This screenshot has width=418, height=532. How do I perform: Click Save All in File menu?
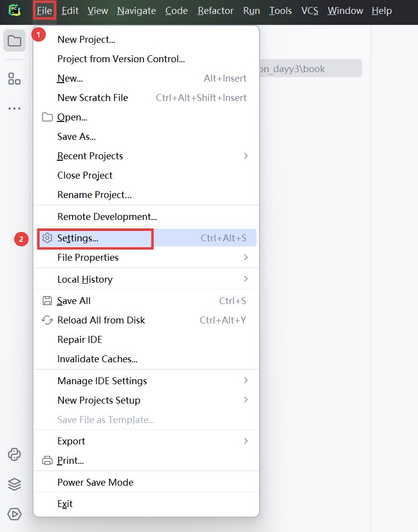[74, 301]
